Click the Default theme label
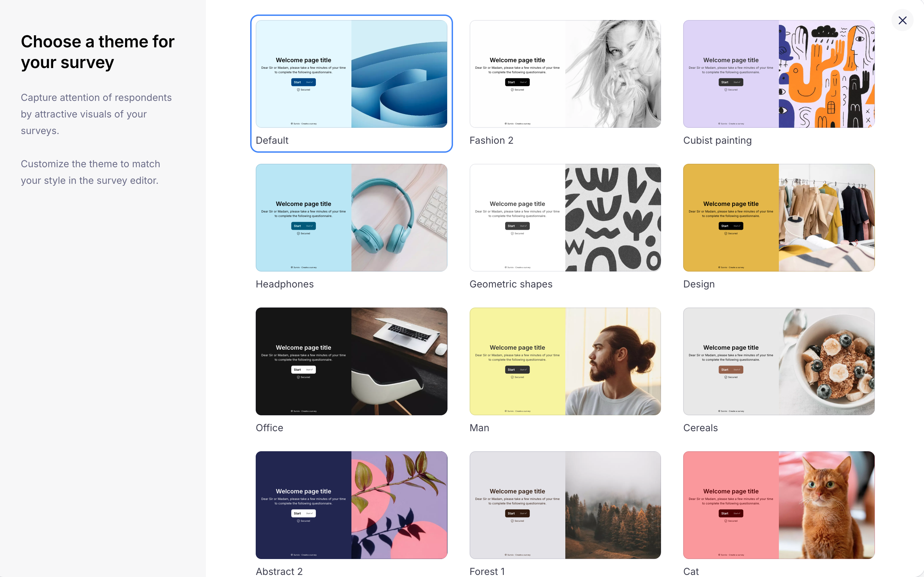Screen dimensions: 924x577 (x=272, y=140)
